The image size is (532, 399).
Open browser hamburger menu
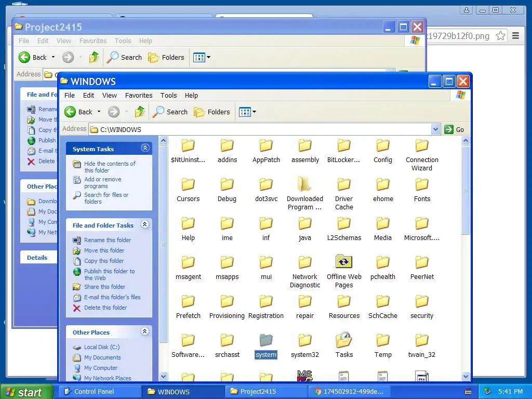(515, 36)
